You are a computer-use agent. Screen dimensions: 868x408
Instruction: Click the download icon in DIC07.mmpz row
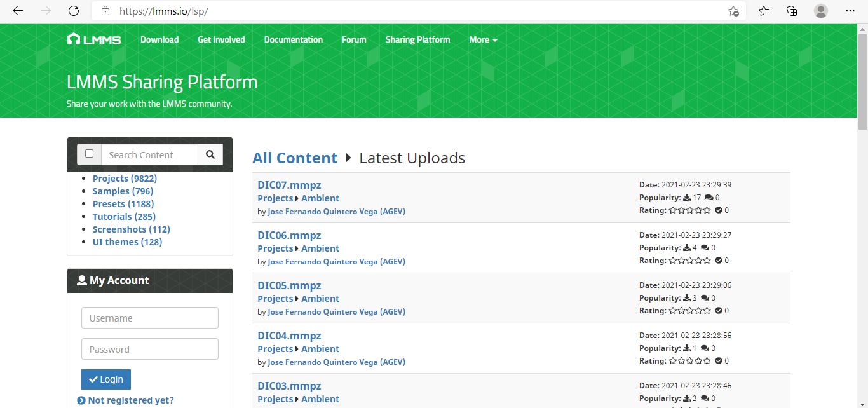pyautogui.click(x=687, y=198)
